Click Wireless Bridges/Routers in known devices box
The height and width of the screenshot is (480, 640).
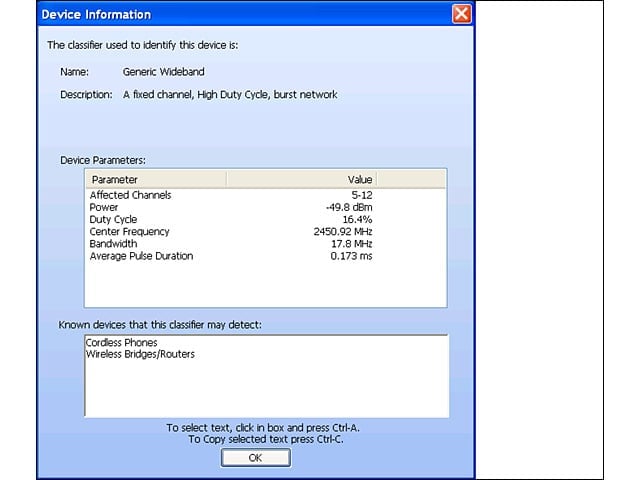[x=140, y=354]
